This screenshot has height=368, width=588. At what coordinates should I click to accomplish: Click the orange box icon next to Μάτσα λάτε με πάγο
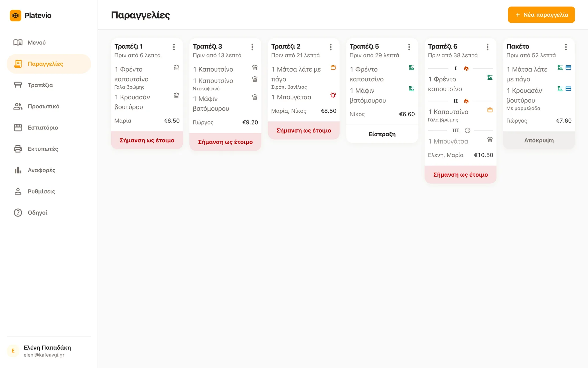coord(333,68)
